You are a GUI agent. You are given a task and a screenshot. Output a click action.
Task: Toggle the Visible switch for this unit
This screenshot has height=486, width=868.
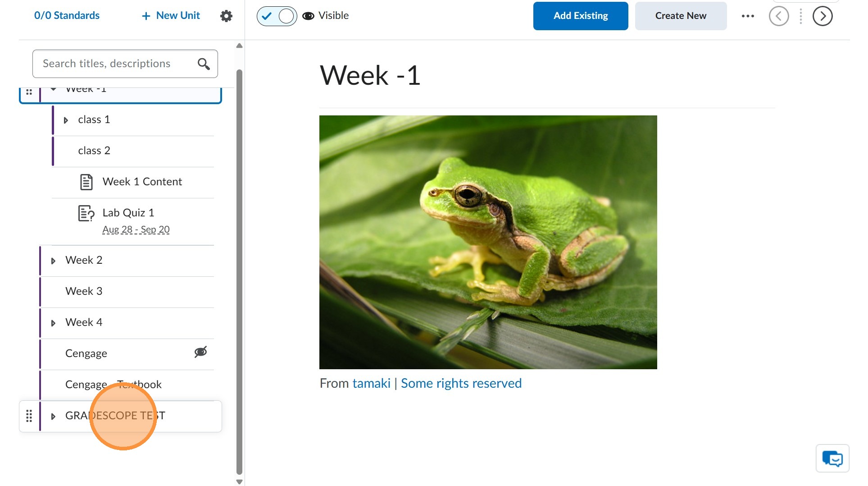277,16
